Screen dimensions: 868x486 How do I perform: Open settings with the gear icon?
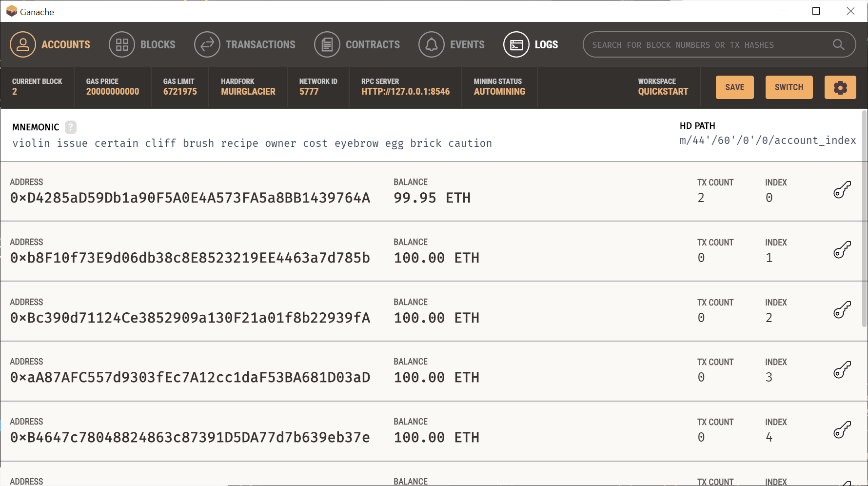(840, 87)
